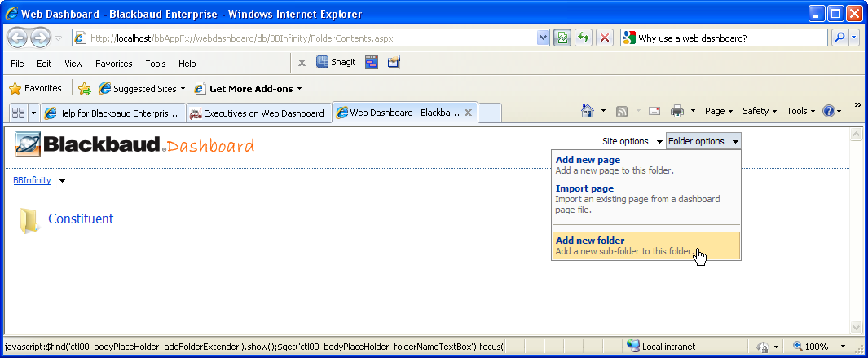This screenshot has height=358, width=868.
Task: Open the tab list dropdown arrow
Action: pos(33,113)
